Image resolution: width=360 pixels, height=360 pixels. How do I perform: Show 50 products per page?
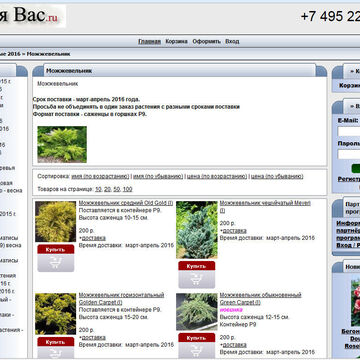(117, 189)
